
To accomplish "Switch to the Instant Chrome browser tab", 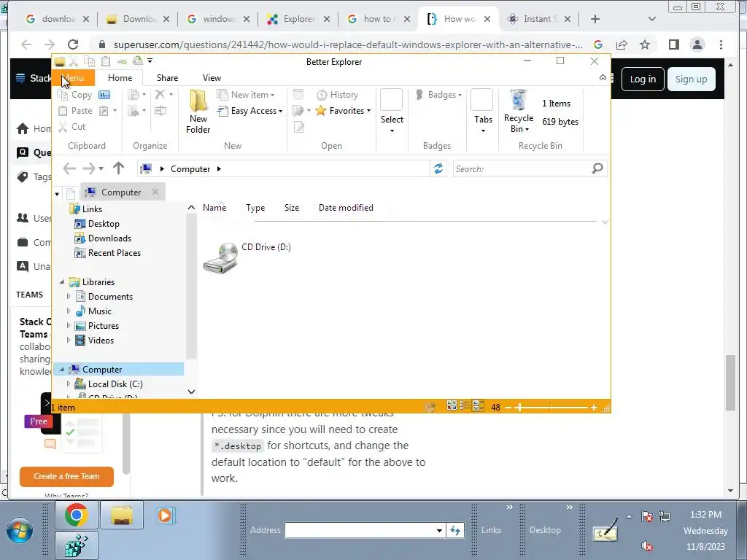I will [x=539, y=19].
